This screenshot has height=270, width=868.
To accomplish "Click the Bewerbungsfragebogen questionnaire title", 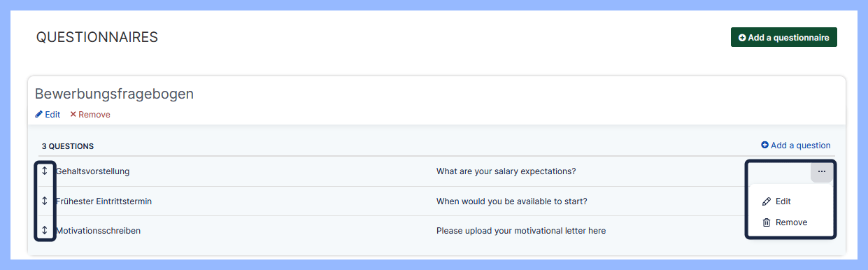I will (114, 94).
